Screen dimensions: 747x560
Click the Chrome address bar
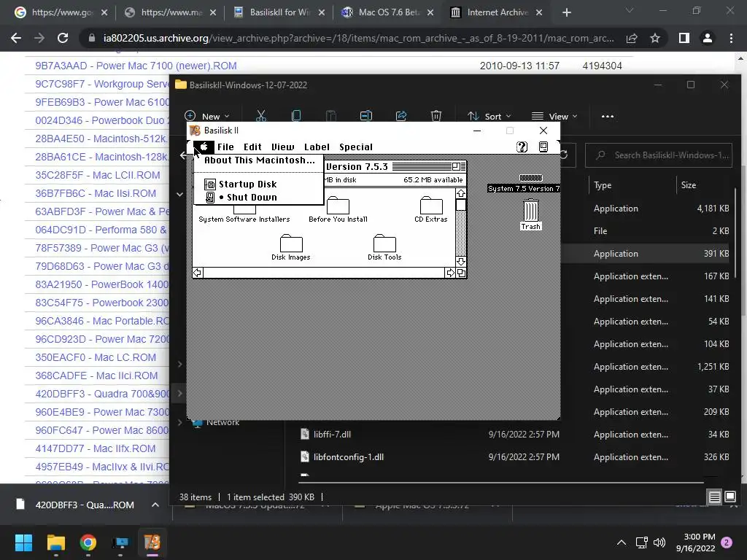click(358, 38)
